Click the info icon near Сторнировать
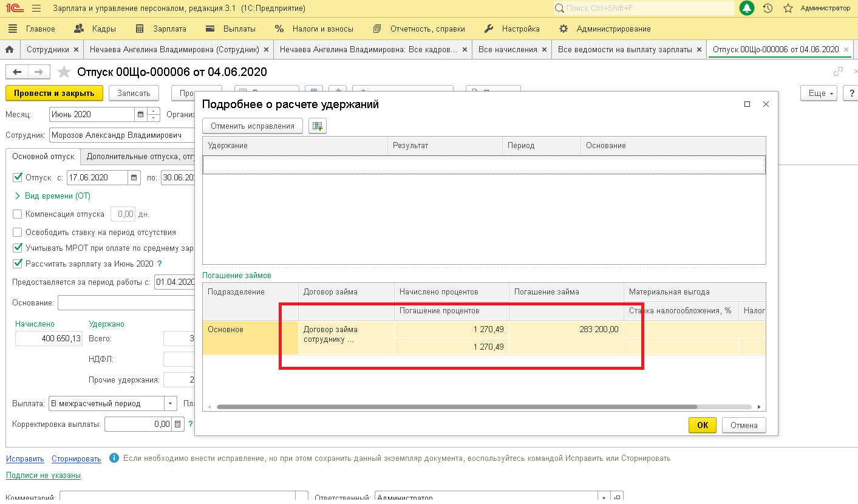This screenshot has width=858, height=504. 113,458
